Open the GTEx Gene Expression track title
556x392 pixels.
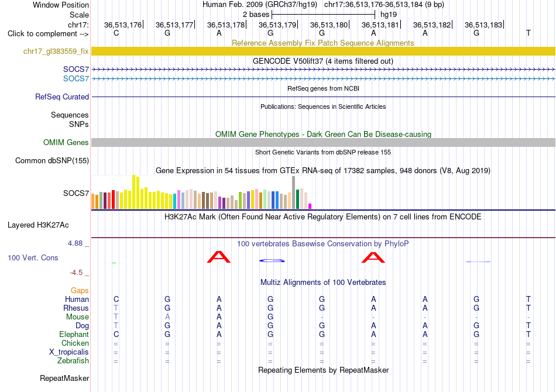click(323, 170)
